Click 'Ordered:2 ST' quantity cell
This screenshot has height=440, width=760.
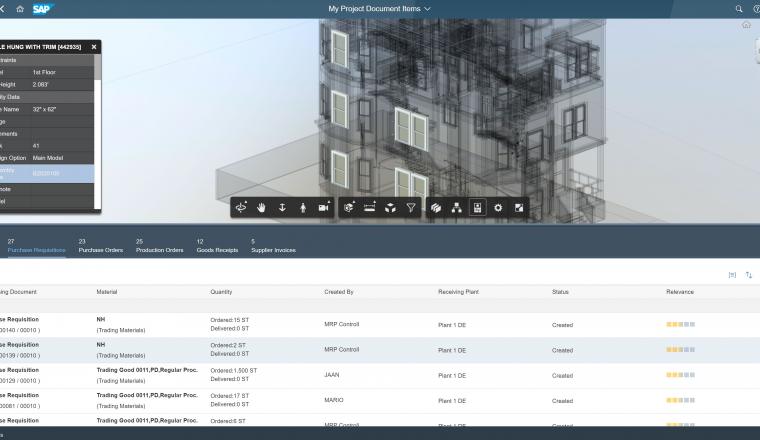pyautogui.click(x=228, y=346)
